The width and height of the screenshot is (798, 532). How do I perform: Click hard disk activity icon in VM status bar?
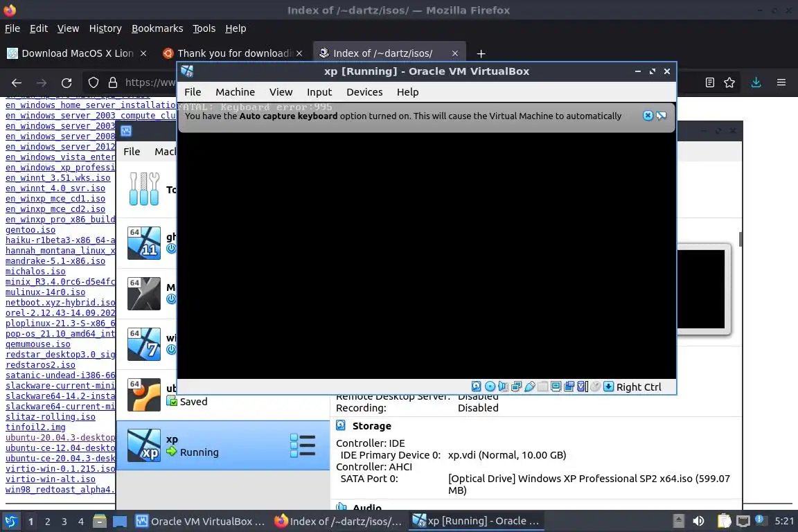(x=477, y=387)
